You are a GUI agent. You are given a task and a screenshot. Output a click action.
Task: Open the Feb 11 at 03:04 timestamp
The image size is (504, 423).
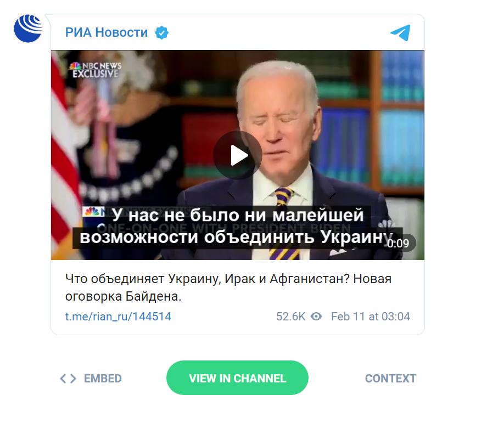pyautogui.click(x=371, y=317)
